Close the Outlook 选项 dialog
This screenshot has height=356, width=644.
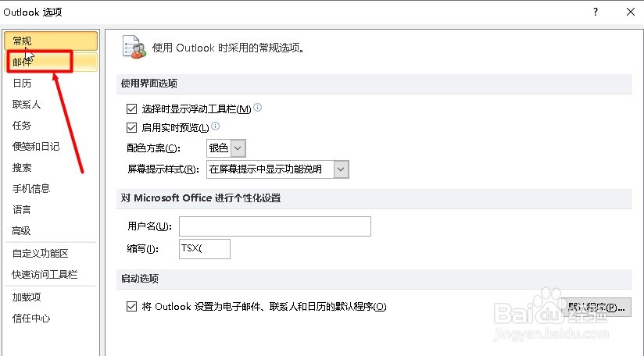630,12
